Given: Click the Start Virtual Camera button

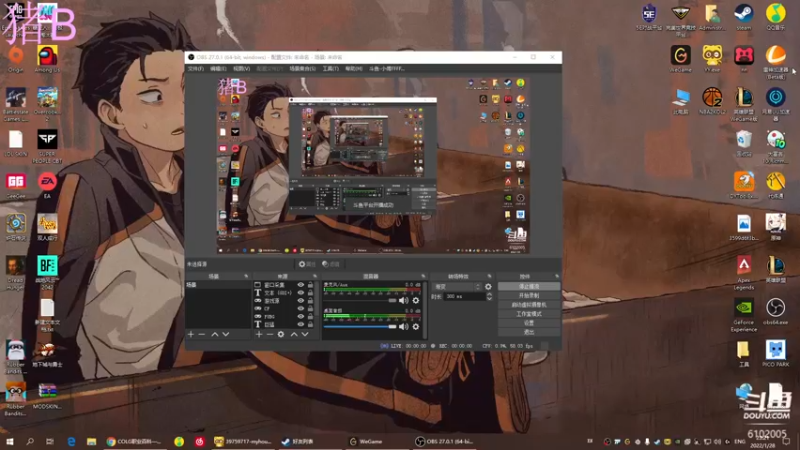Looking at the screenshot, I should [x=529, y=305].
